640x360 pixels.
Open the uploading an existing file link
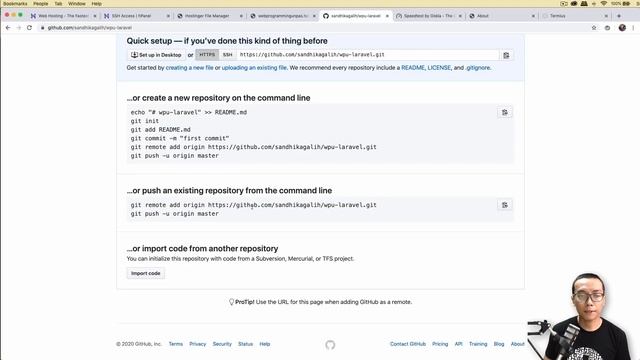(254, 68)
